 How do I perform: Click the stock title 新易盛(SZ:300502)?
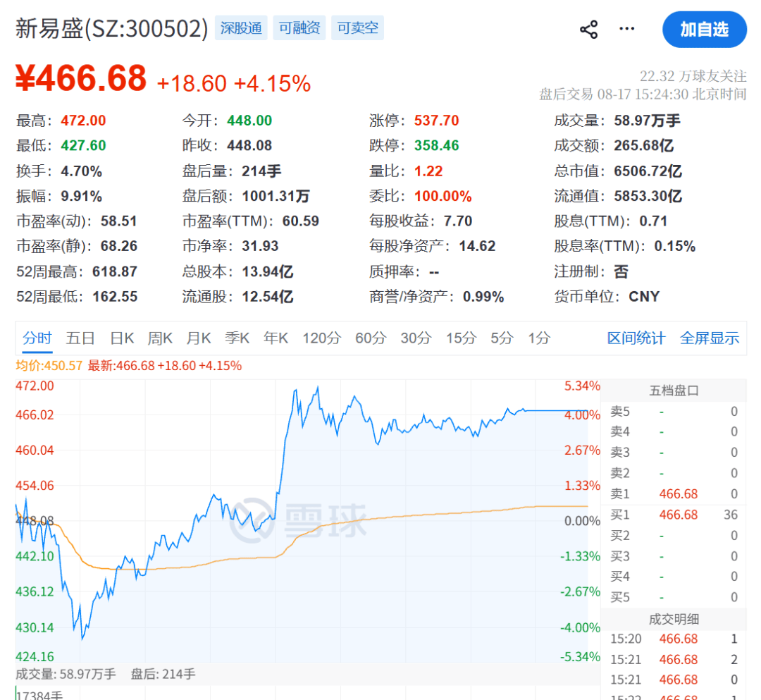point(111,29)
